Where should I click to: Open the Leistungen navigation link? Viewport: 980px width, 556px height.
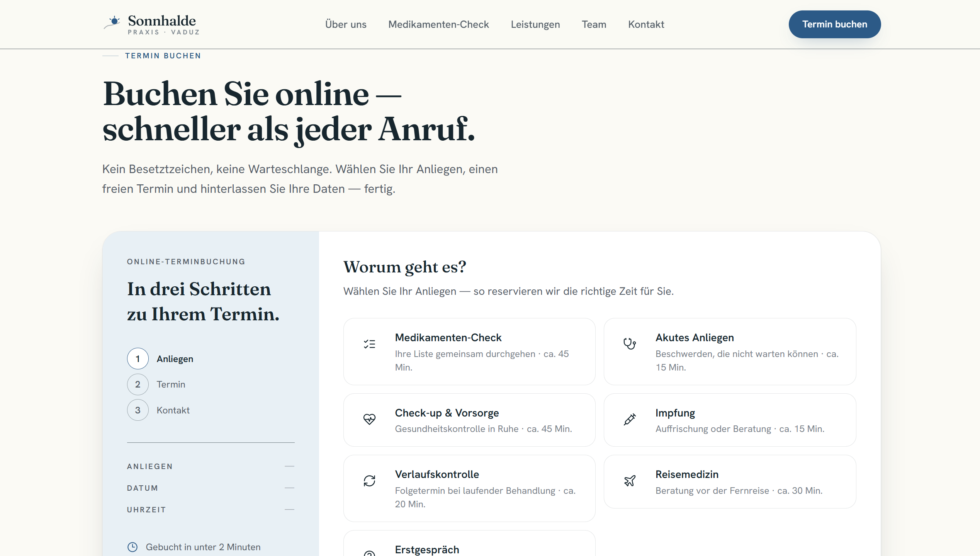coord(535,24)
